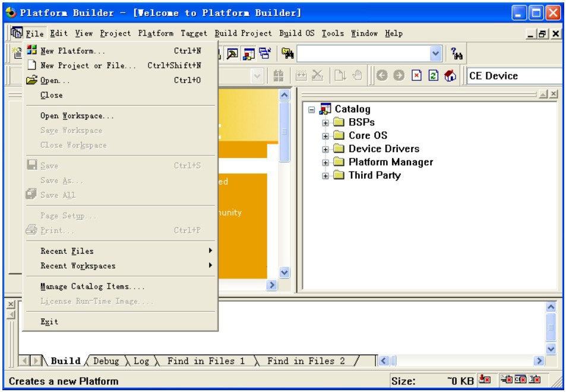This screenshot has height=392, width=566.
Task: Choose New Platform from File menu
Action: tap(121, 51)
